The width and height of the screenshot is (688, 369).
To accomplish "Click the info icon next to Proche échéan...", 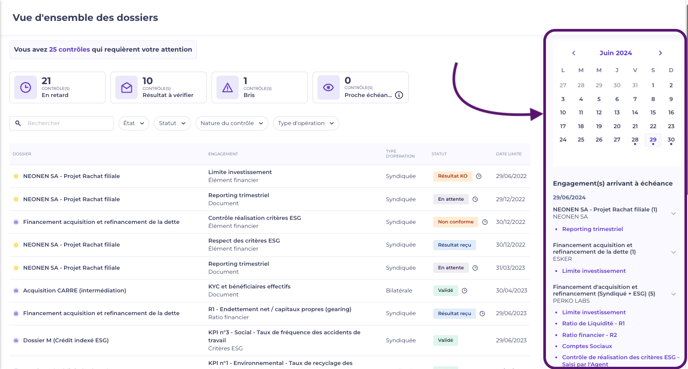I will pos(399,95).
